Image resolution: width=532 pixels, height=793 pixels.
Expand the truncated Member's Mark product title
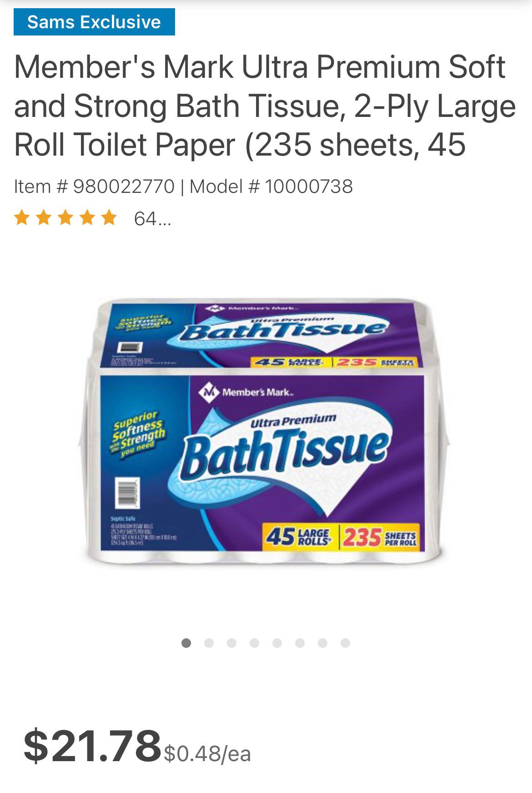(265, 106)
